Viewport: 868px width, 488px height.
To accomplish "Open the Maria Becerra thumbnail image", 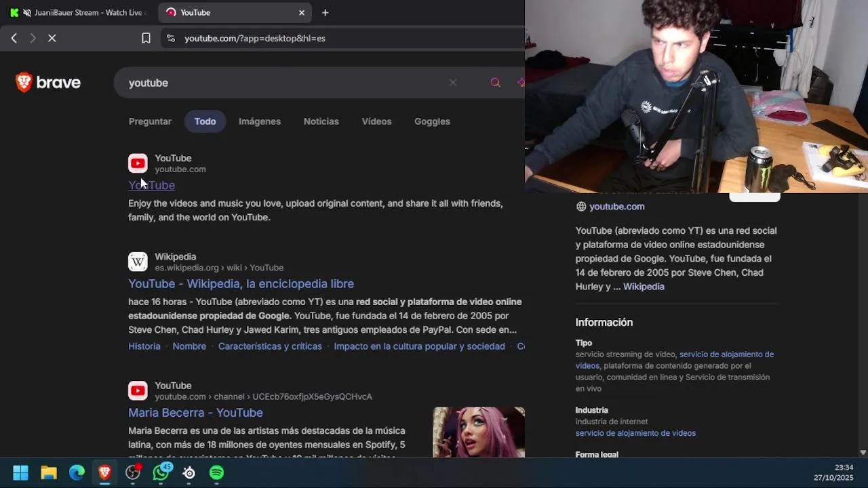I will tap(479, 432).
